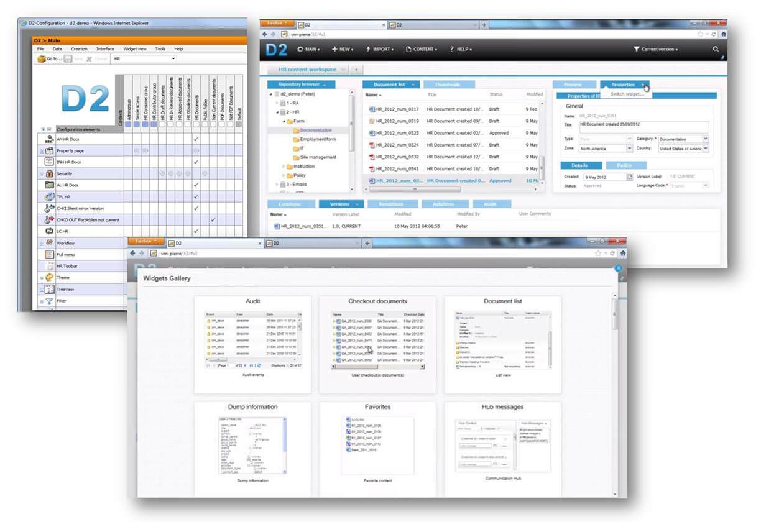
Task: Tick the Default column header checkbox
Action: pyautogui.click(x=238, y=124)
